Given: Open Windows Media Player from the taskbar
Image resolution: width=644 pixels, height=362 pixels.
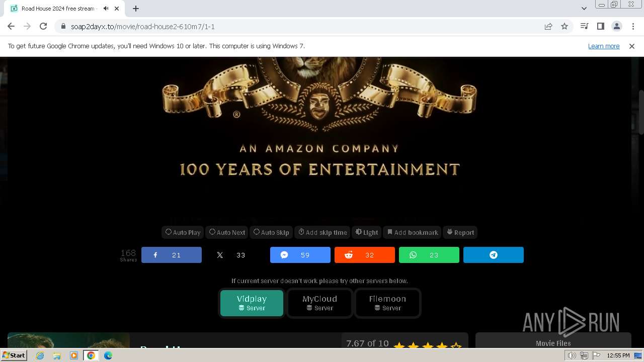Looking at the screenshot, I should click(73, 355).
